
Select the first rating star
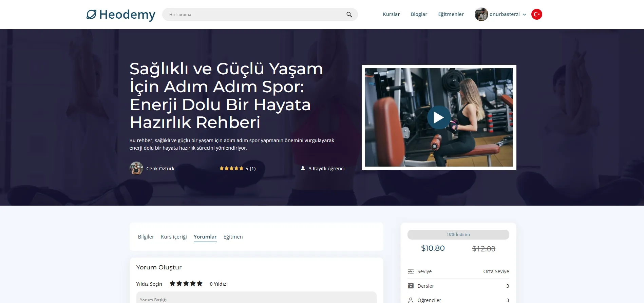tap(173, 284)
